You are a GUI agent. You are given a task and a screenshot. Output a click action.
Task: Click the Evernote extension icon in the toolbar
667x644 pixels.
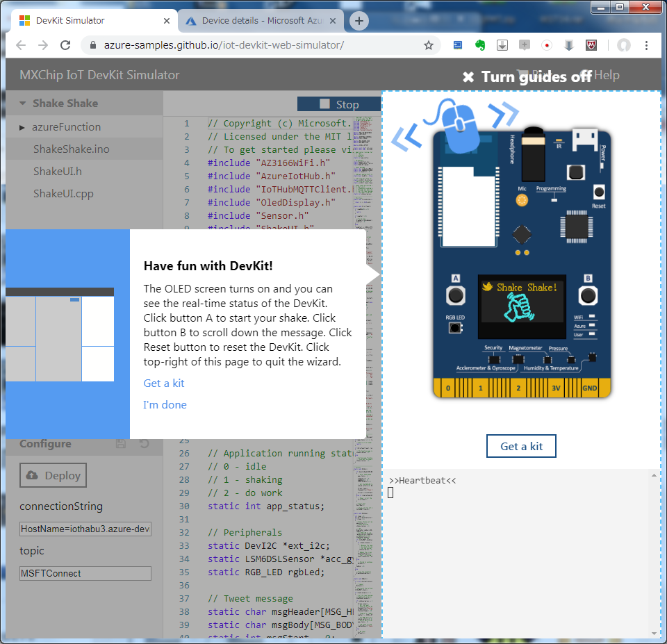(479, 44)
